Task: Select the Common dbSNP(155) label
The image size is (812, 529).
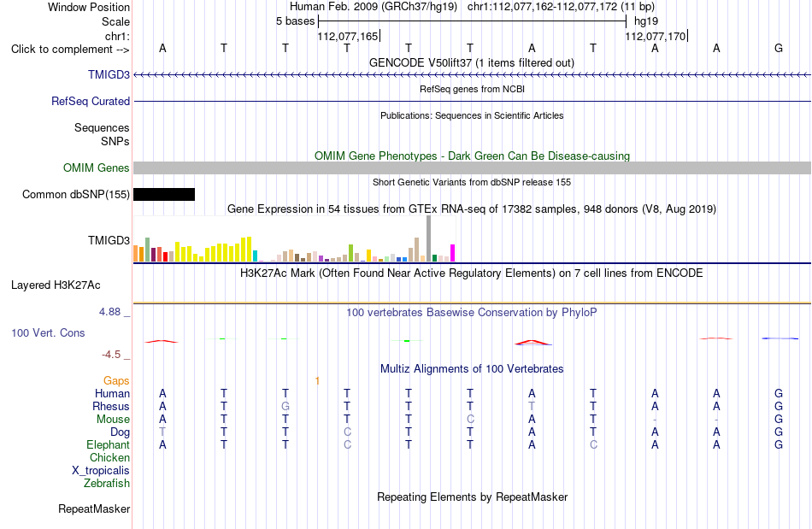Action: click(x=75, y=195)
